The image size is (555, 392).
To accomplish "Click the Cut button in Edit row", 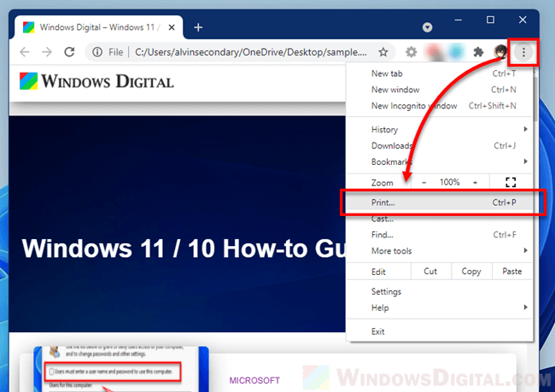I will tap(430, 272).
